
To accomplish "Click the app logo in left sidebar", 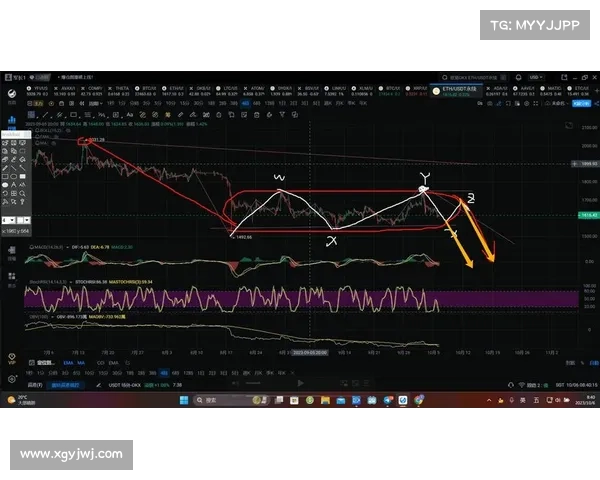I will click(x=12, y=93).
